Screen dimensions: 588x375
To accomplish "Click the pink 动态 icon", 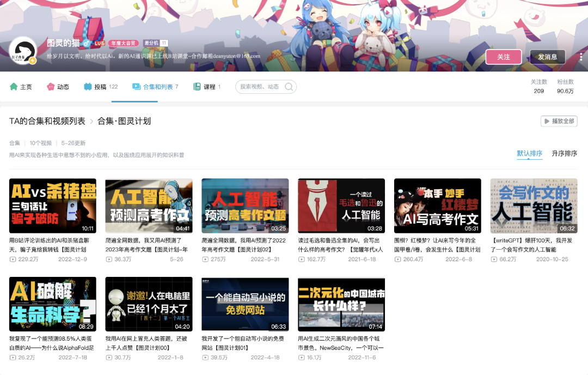I will 51,87.
